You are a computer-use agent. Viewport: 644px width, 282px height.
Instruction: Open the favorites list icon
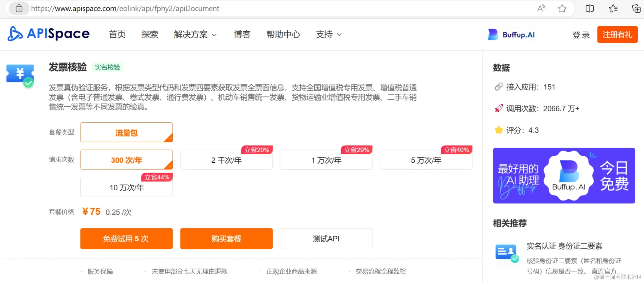pyautogui.click(x=613, y=8)
